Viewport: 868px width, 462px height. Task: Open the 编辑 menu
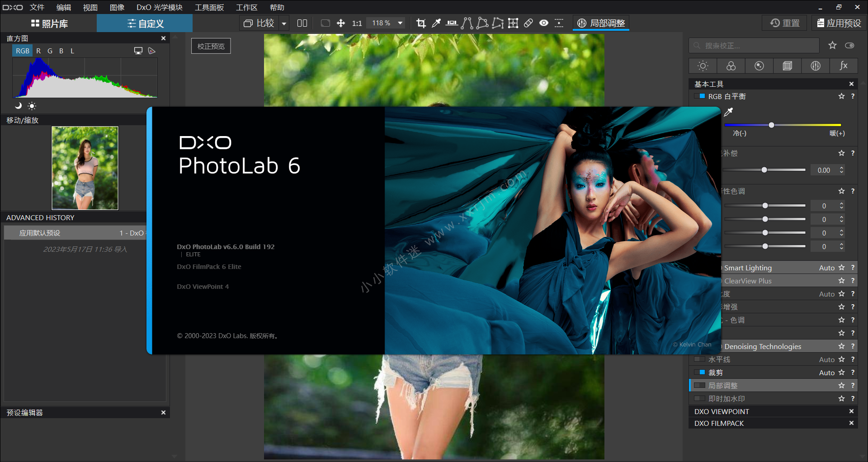(64, 7)
